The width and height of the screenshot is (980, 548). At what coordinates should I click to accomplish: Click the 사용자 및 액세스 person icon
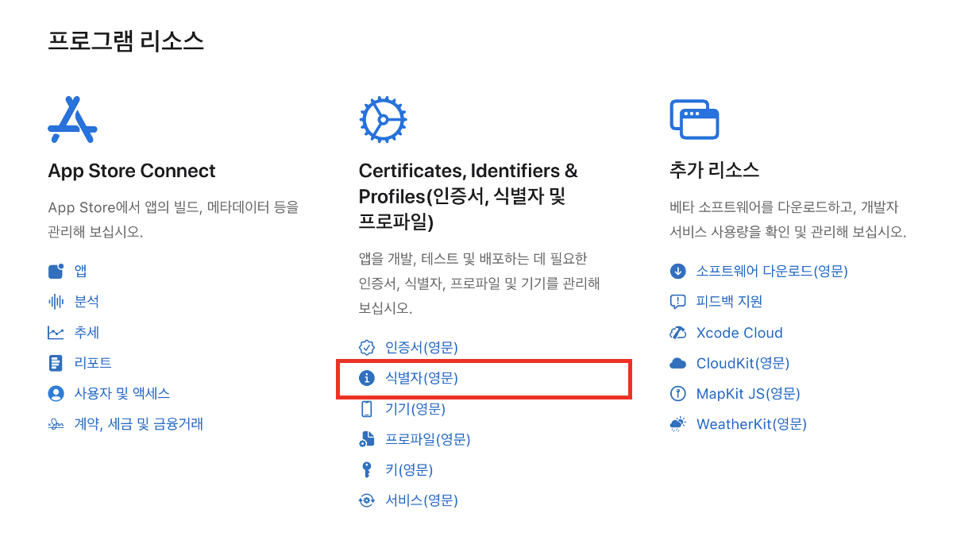click(56, 393)
